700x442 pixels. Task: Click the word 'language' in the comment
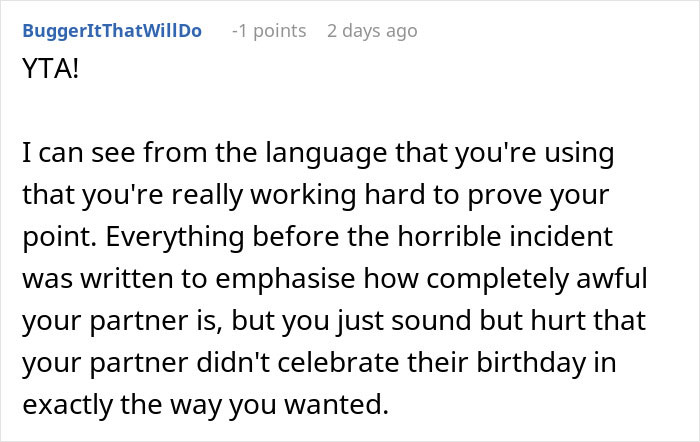(x=326, y=153)
